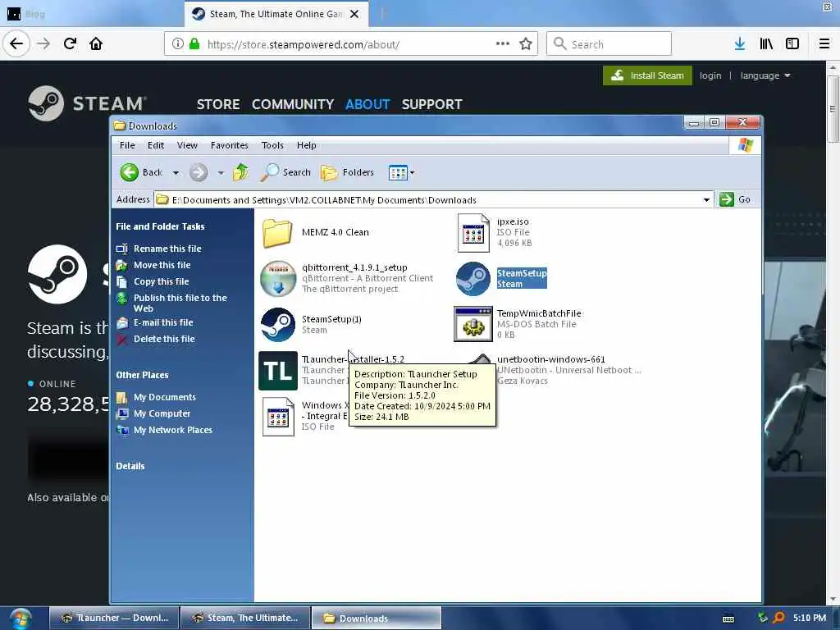
Task: Click SUPPORT in Steam navigation
Action: (431, 104)
